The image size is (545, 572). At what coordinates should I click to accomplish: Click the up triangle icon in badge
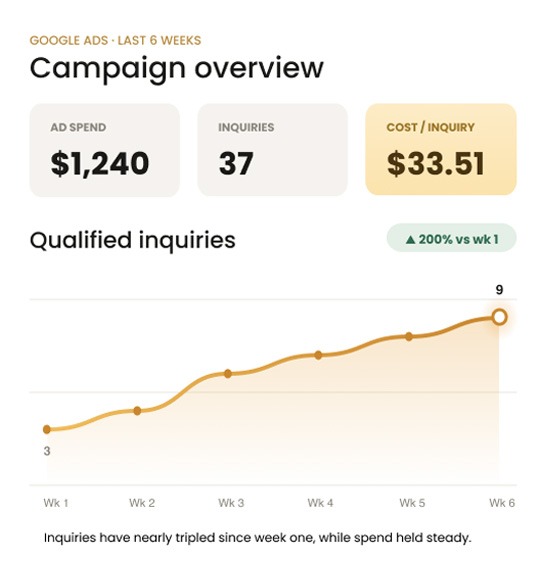click(x=410, y=240)
